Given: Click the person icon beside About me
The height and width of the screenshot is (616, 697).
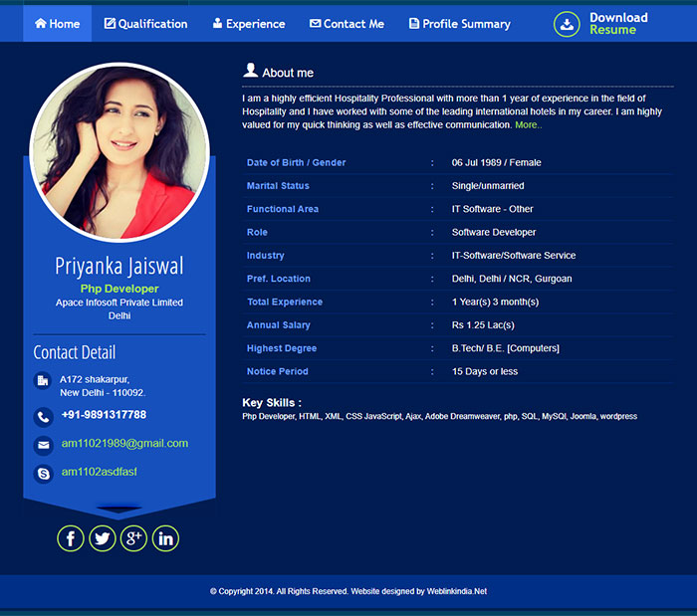Looking at the screenshot, I should click(x=251, y=71).
